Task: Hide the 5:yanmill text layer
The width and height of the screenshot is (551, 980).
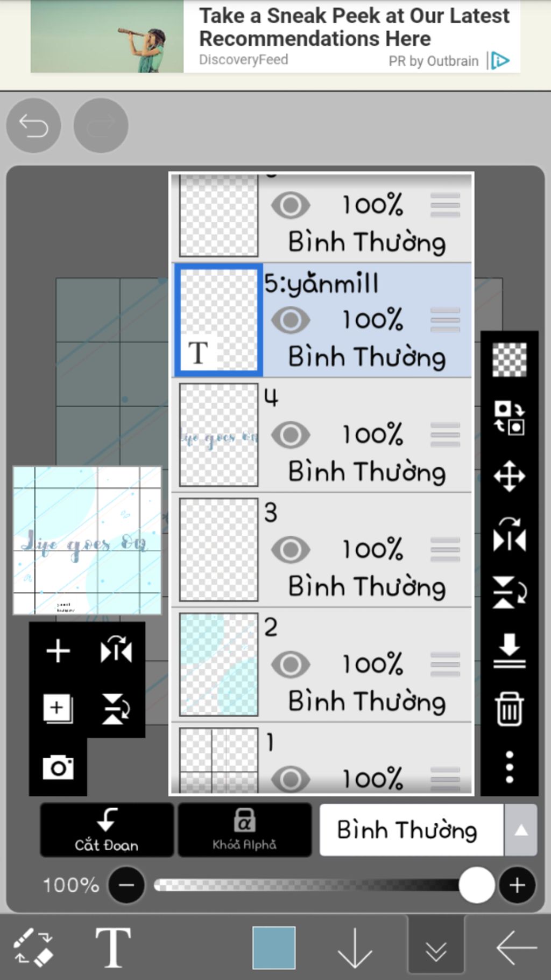Action: (291, 320)
